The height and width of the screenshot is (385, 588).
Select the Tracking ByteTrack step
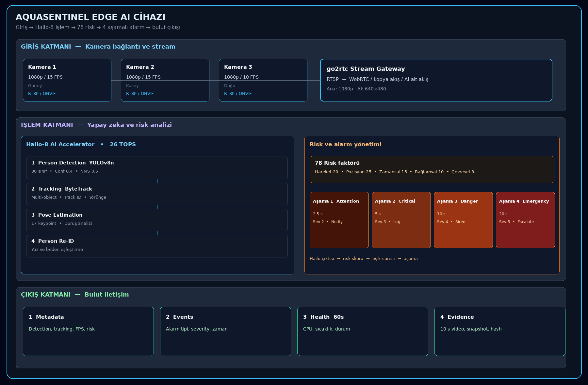(157, 194)
